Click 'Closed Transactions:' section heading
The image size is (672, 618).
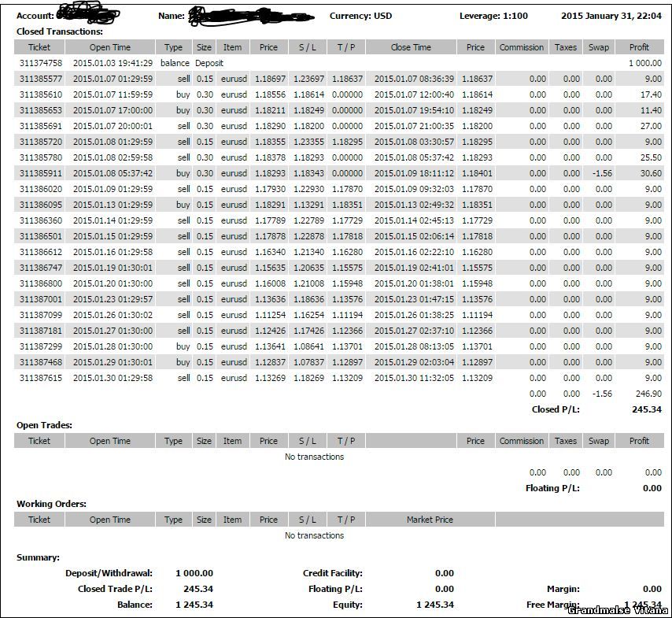click(60, 31)
